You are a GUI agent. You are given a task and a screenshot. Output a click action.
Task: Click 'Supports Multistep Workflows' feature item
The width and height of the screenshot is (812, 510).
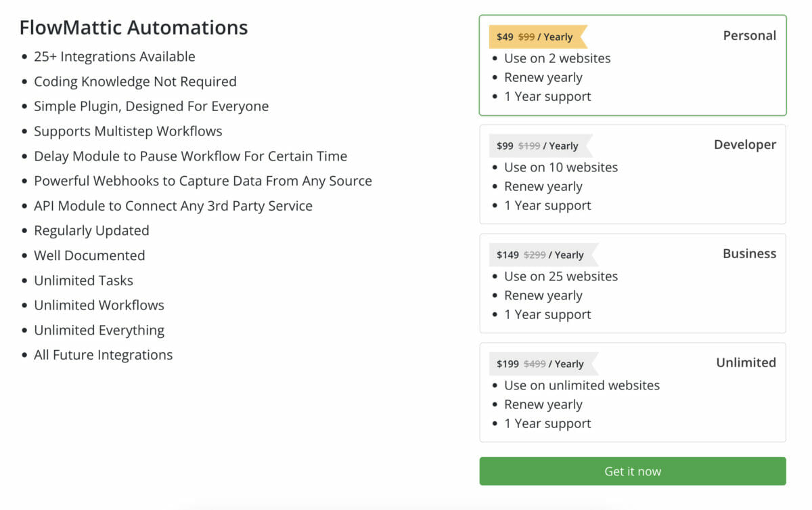(128, 131)
